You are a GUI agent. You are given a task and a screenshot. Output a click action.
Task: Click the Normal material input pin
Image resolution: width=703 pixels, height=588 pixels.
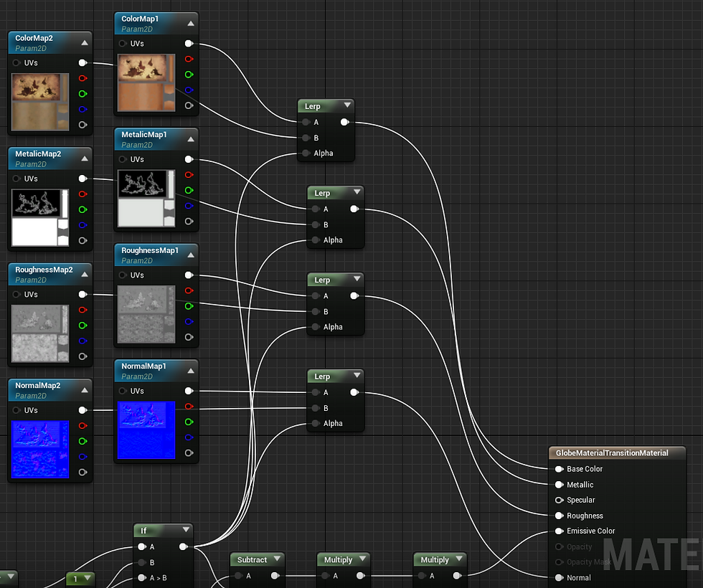(x=559, y=578)
